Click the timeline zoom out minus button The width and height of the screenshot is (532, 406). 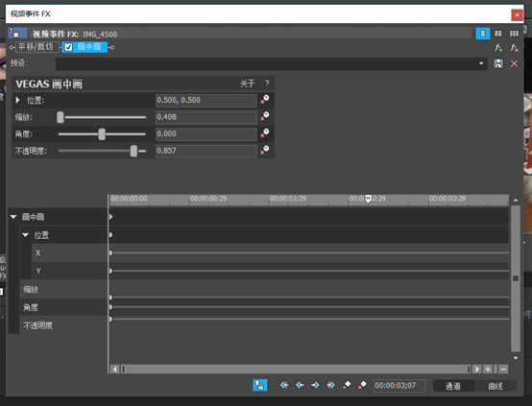pos(503,369)
